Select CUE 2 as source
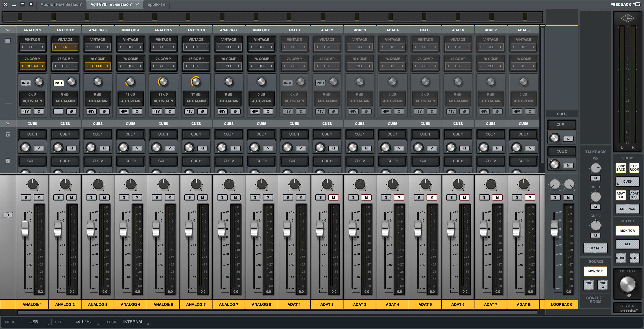The height and width of the screenshot is (329, 644). tap(603, 285)
